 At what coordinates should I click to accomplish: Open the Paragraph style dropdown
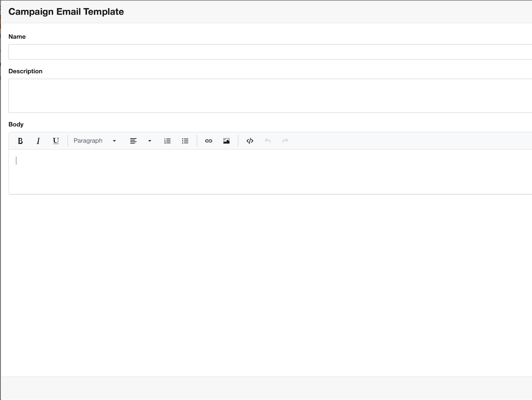(95, 141)
